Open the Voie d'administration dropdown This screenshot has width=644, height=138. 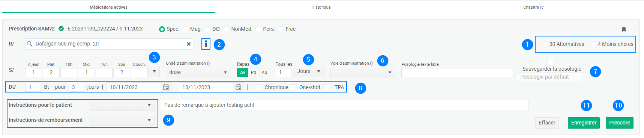[x=363, y=72]
